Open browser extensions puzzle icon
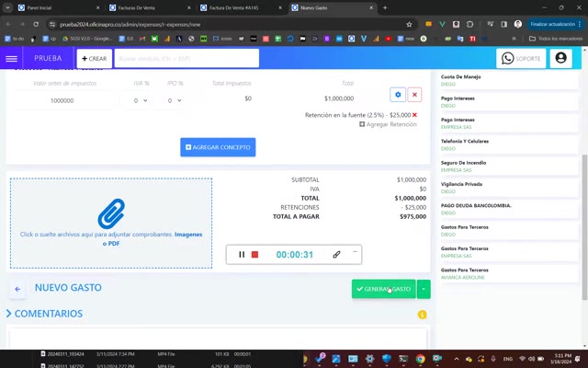The width and height of the screenshot is (588, 368). tap(469, 25)
